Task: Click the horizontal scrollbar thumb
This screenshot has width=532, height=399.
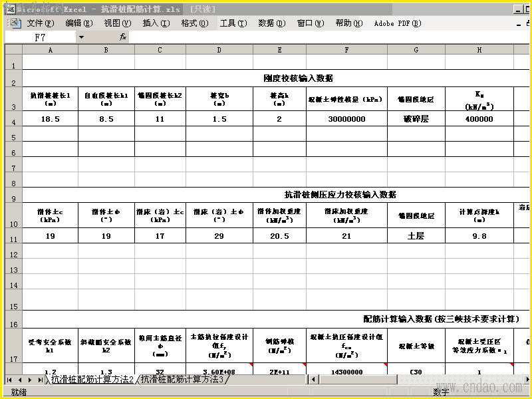Action: coord(357,379)
